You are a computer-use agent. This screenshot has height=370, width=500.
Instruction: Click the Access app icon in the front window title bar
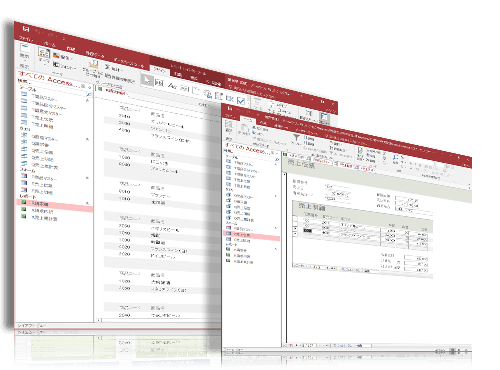pos(229,108)
